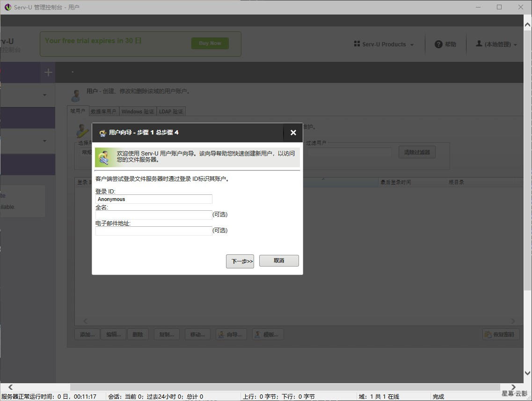The height and width of the screenshot is (401, 532).
Task: Close the user wizard dialog with X
Action: (x=293, y=133)
